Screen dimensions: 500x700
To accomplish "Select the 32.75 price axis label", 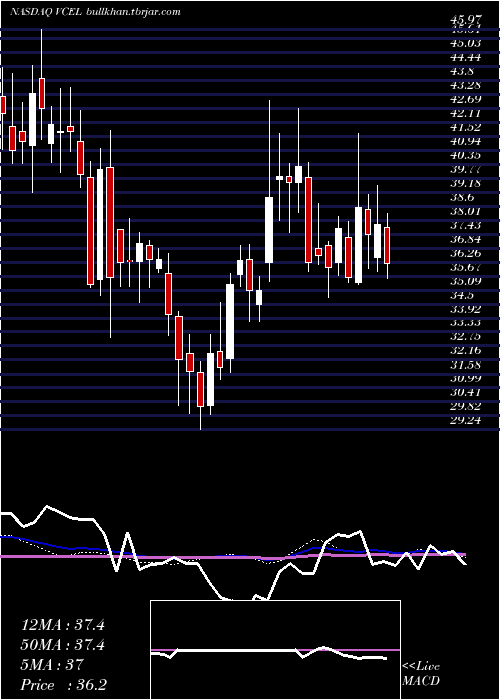I will click(x=466, y=338).
